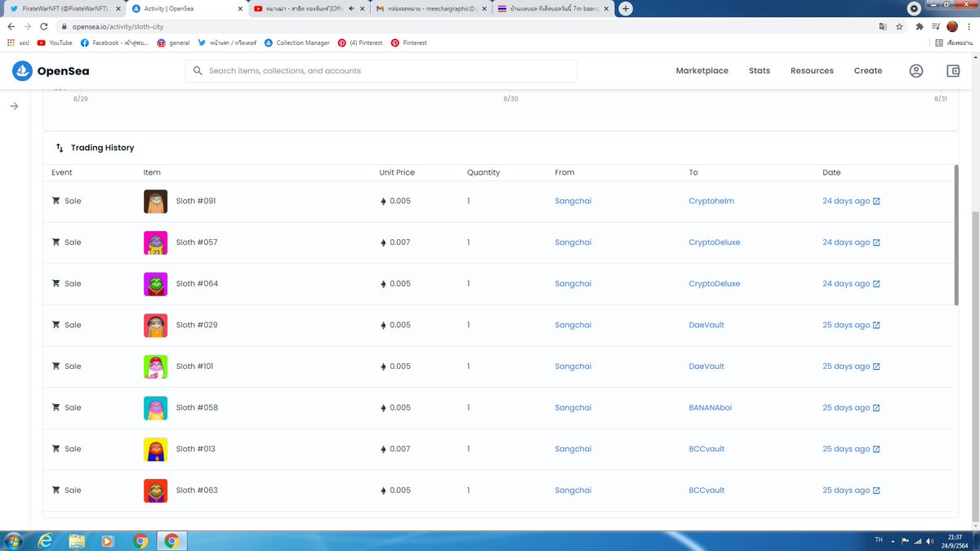
Task: Click search magnifier icon in search box
Action: pos(198,71)
